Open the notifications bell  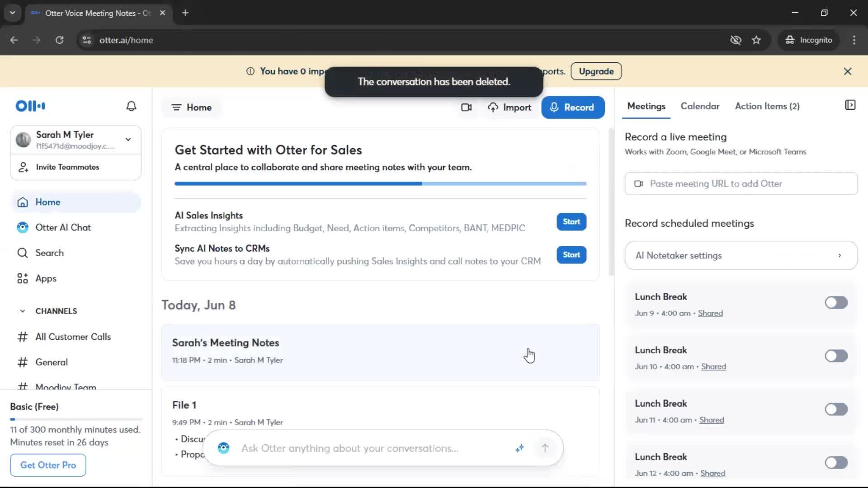(131, 106)
